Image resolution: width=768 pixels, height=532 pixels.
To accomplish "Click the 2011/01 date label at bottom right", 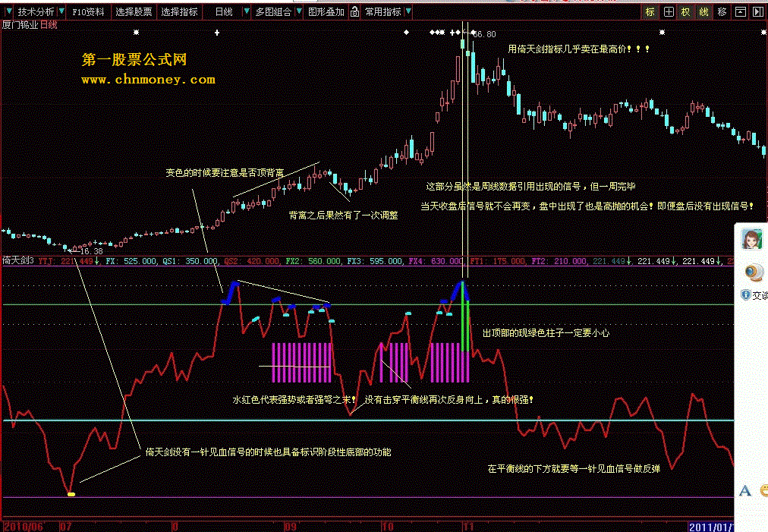I will (711, 527).
